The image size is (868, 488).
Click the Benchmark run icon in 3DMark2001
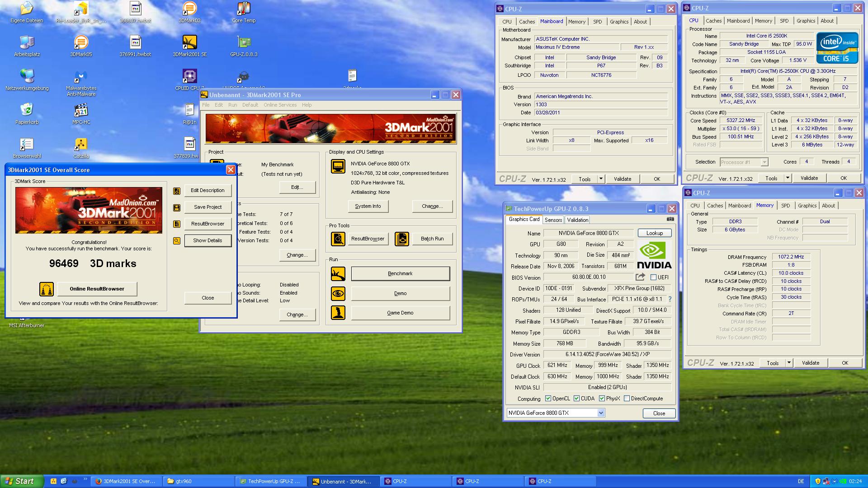click(338, 274)
